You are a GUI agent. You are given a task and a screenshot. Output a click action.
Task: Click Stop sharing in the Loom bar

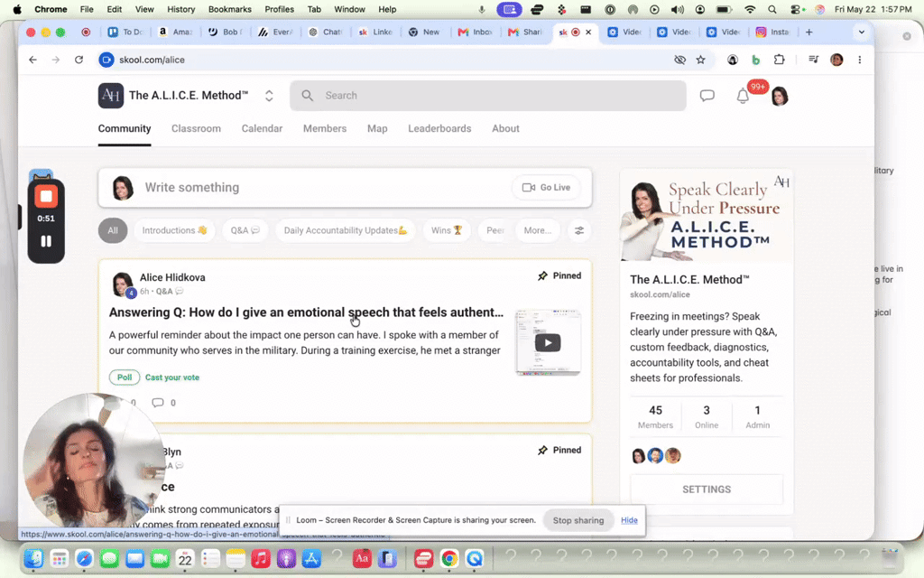pyautogui.click(x=578, y=520)
